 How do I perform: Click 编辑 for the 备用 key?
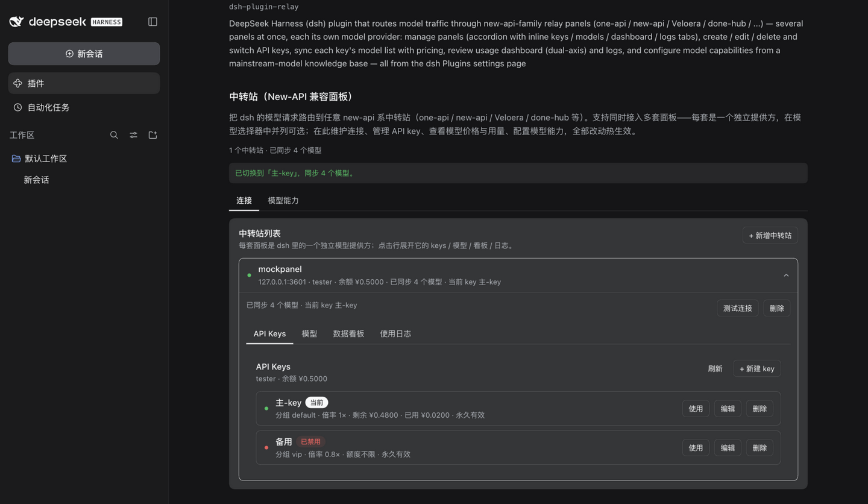click(x=728, y=448)
